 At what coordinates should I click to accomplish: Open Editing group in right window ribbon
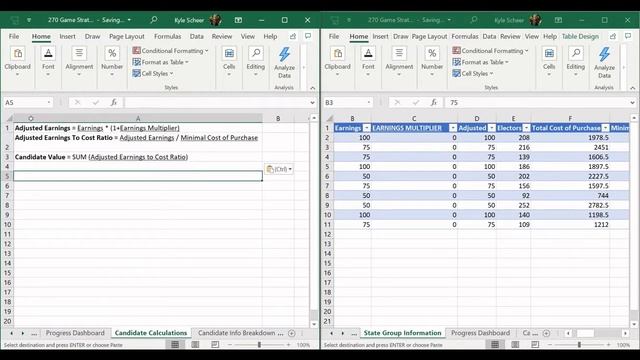576,62
